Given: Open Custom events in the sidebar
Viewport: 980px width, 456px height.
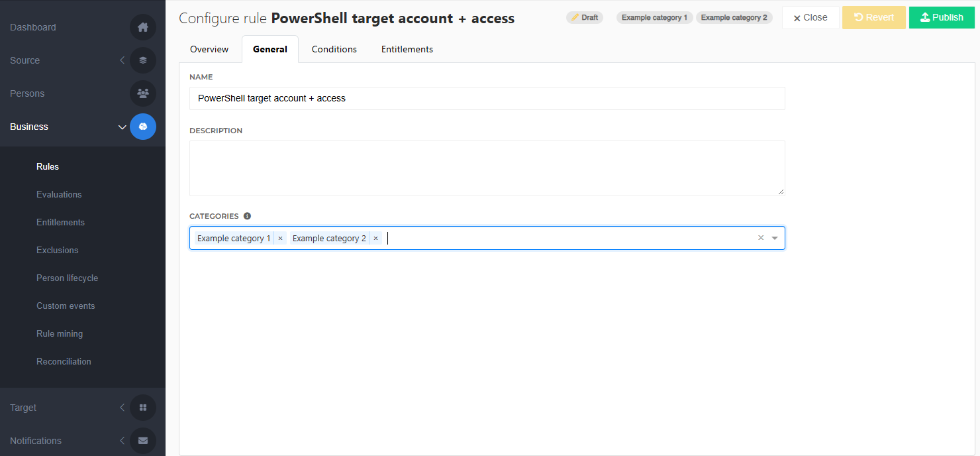Looking at the screenshot, I should [66, 306].
